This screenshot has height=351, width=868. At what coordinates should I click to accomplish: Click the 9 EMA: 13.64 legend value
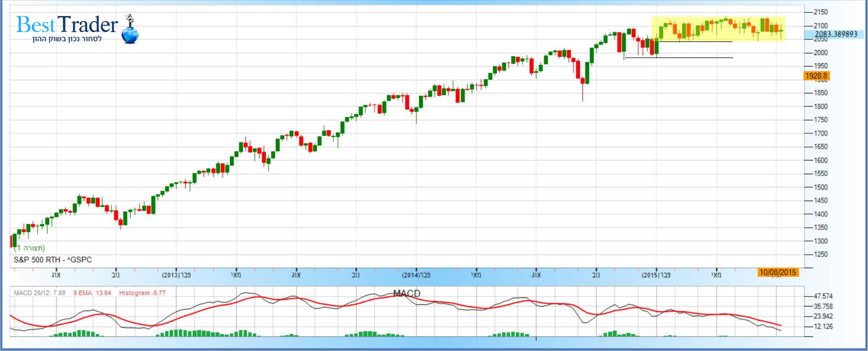coord(92,293)
